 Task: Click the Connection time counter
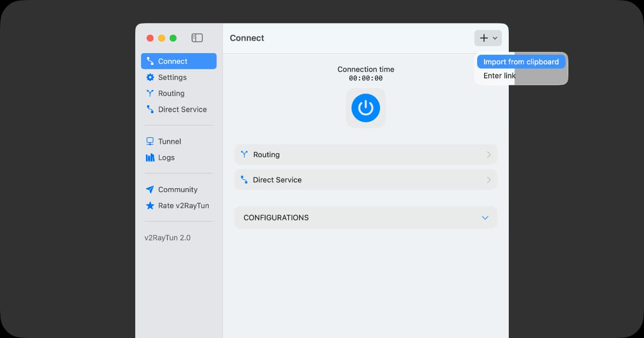pyautogui.click(x=365, y=78)
